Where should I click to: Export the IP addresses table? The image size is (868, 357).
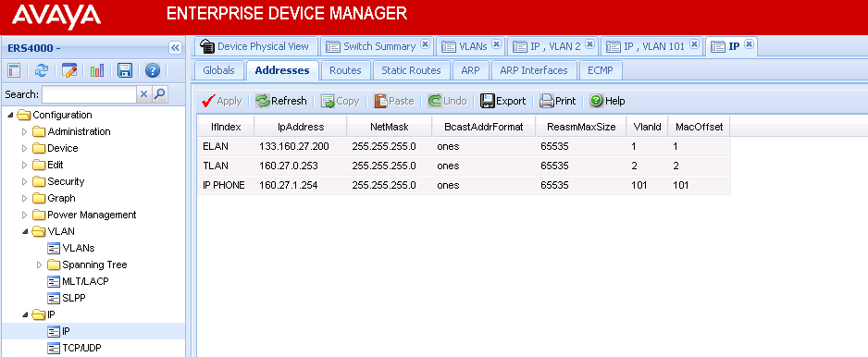(503, 102)
